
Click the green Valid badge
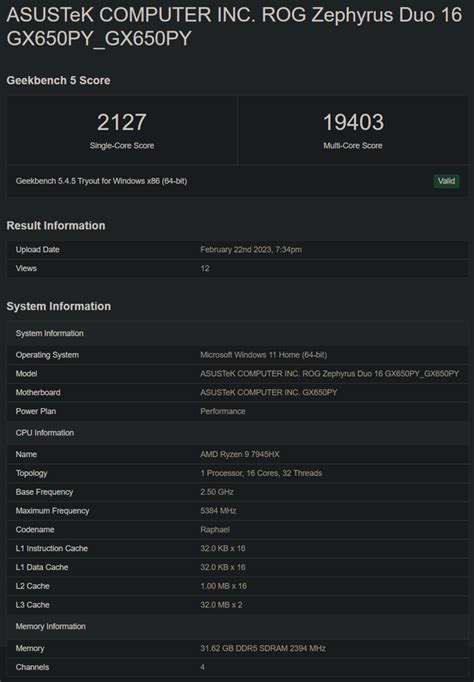click(x=446, y=181)
